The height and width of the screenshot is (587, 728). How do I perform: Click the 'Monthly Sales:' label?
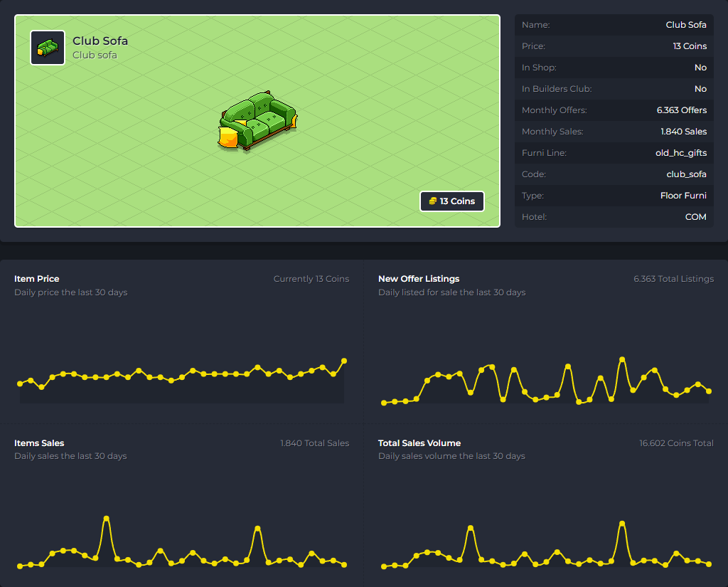tap(552, 132)
